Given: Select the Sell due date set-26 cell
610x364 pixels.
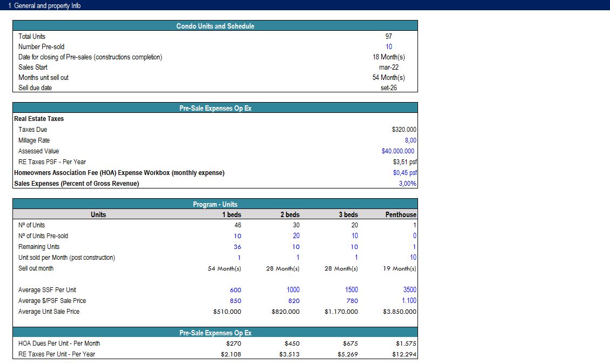Looking at the screenshot, I should click(389, 88).
